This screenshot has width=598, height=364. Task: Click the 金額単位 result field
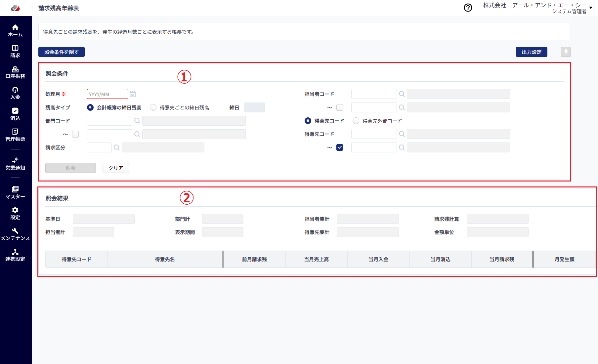click(497, 232)
